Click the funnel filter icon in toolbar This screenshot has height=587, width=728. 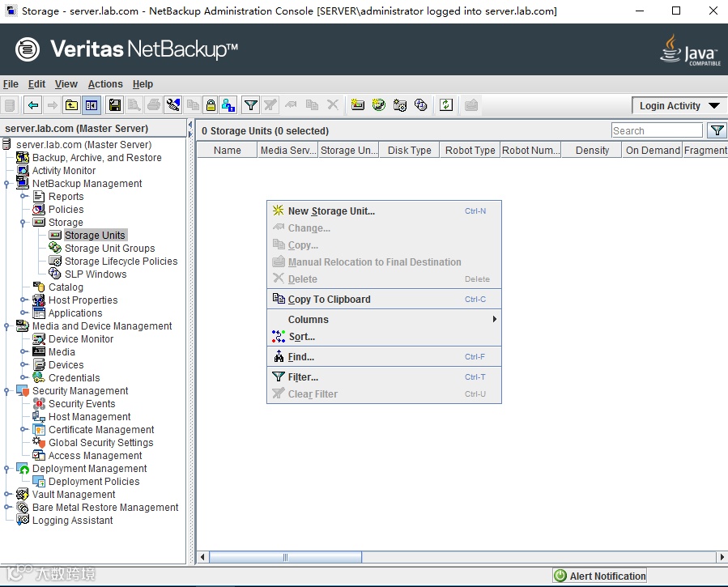(251, 105)
